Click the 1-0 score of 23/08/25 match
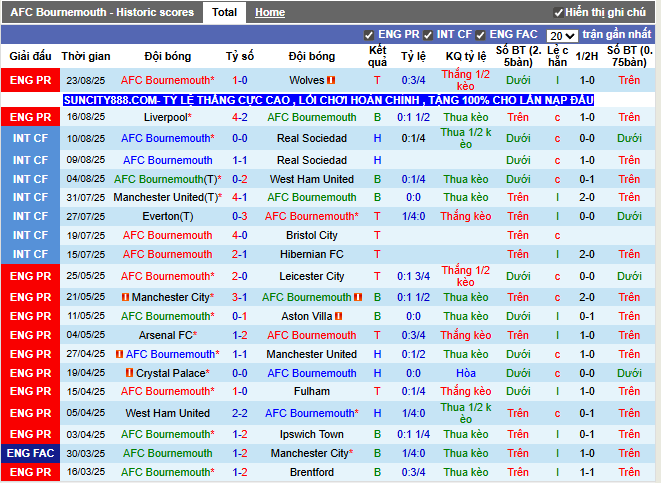Screen dimensions: 661x483 (239, 80)
